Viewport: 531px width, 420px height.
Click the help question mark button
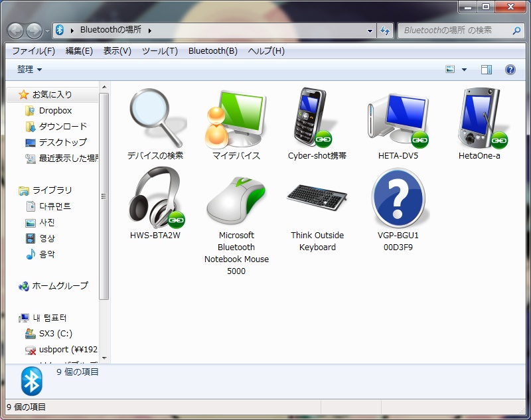pyautogui.click(x=510, y=70)
